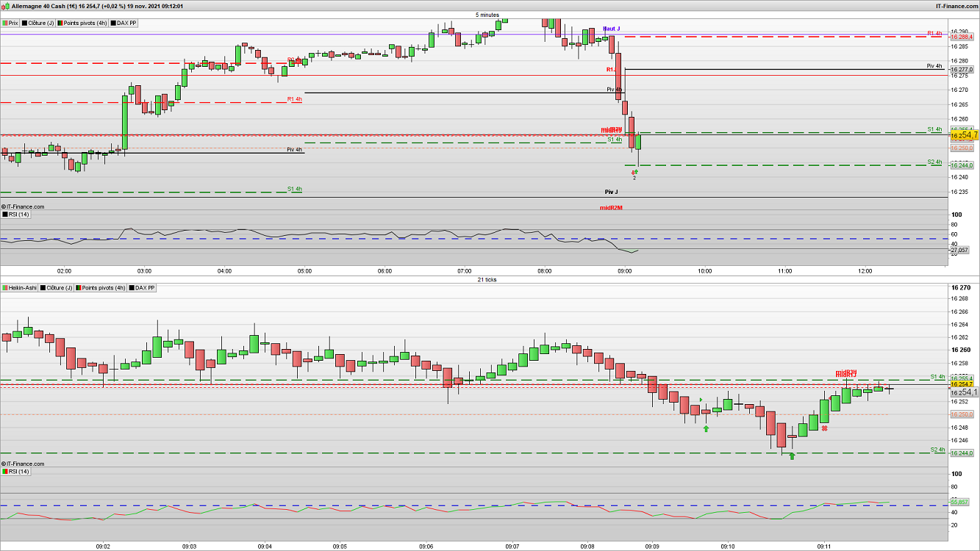Click the 09:02 time axis label
Image resolution: width=980 pixels, height=551 pixels.
click(104, 547)
